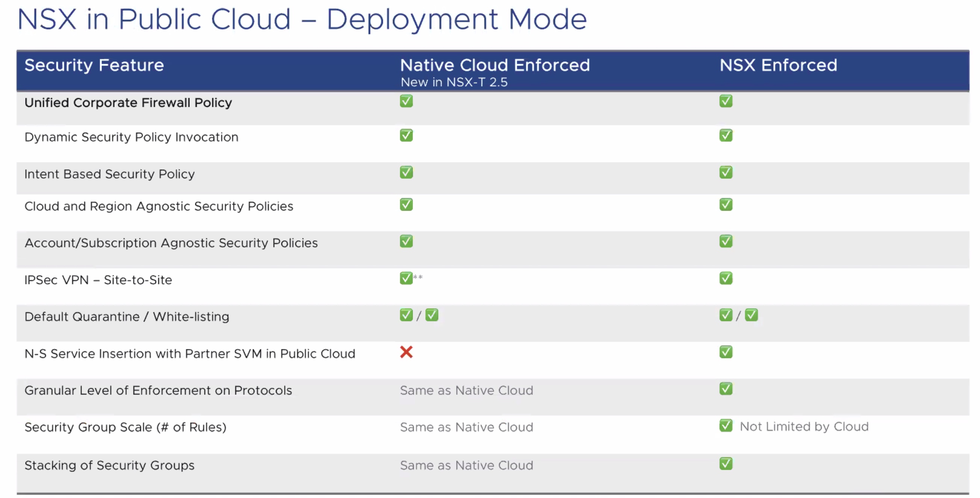Click NSX Enforced checkmark beside Not Limited by Cloud
The width and height of the screenshot is (980, 498).
[726, 426]
